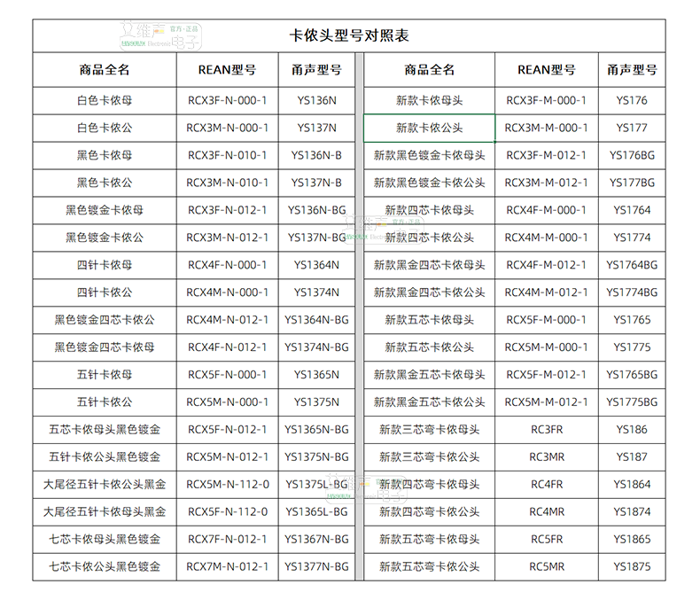
Task: Select the cell RC4MR
Action: [x=547, y=512]
